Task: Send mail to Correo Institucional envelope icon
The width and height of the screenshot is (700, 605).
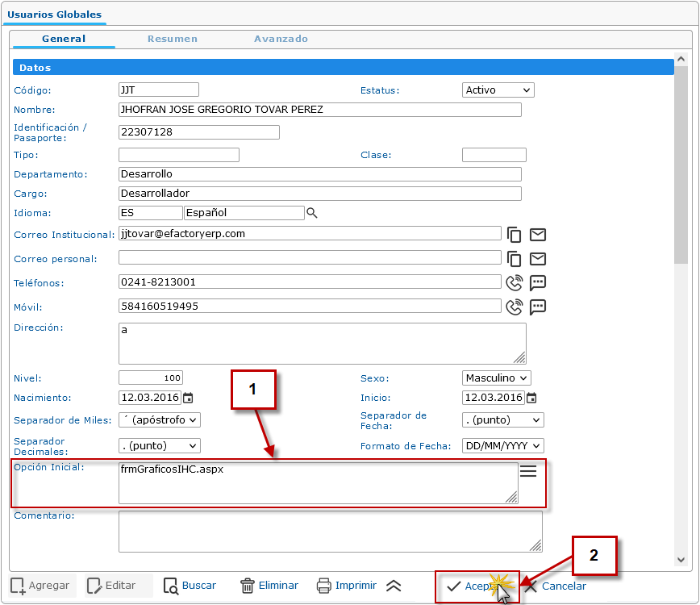Action: click(538, 235)
